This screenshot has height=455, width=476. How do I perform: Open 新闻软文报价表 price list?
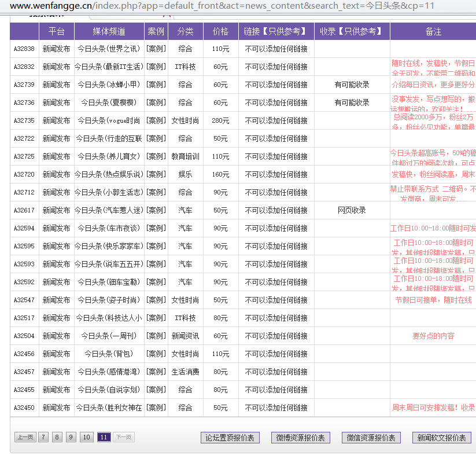pos(442,438)
